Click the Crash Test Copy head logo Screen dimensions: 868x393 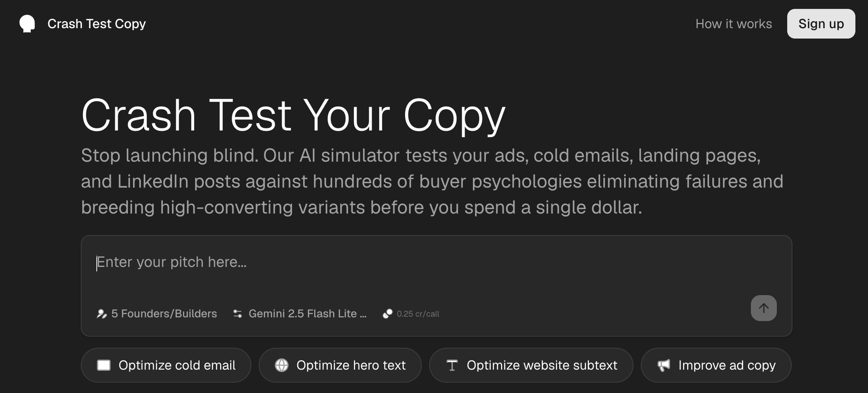click(x=27, y=24)
